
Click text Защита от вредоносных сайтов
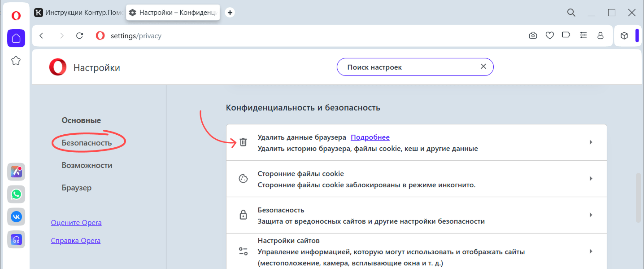pos(371,221)
